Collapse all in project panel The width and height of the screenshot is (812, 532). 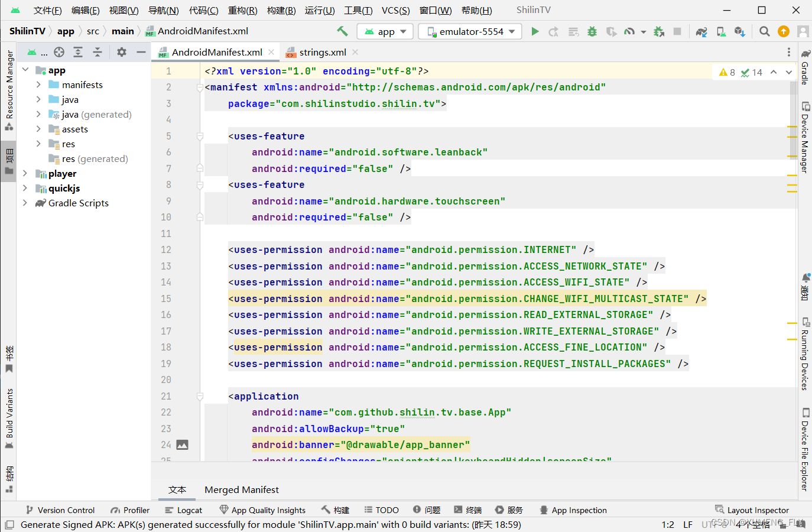point(98,52)
